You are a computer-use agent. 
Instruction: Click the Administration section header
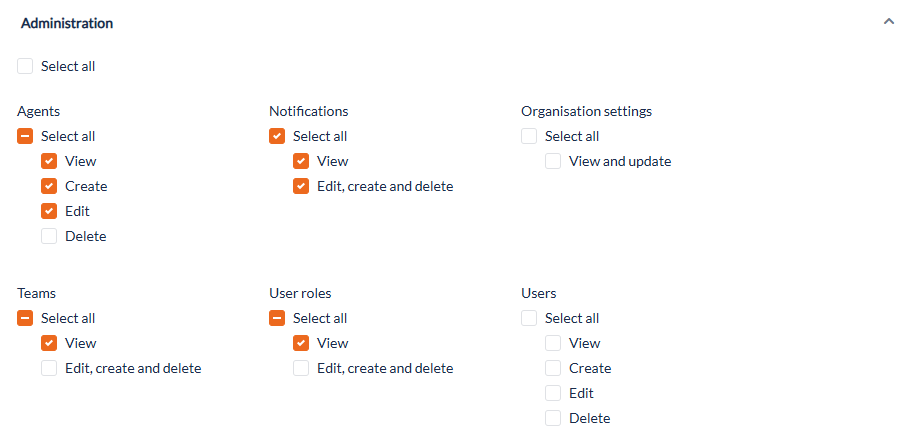(67, 23)
